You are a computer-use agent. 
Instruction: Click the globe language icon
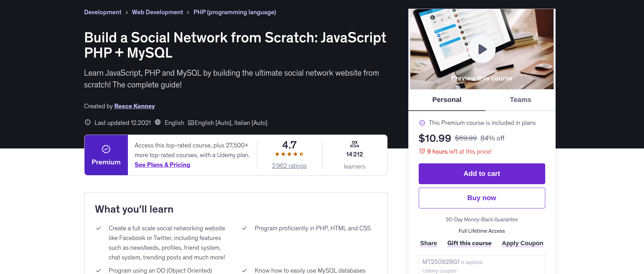pyautogui.click(x=158, y=122)
